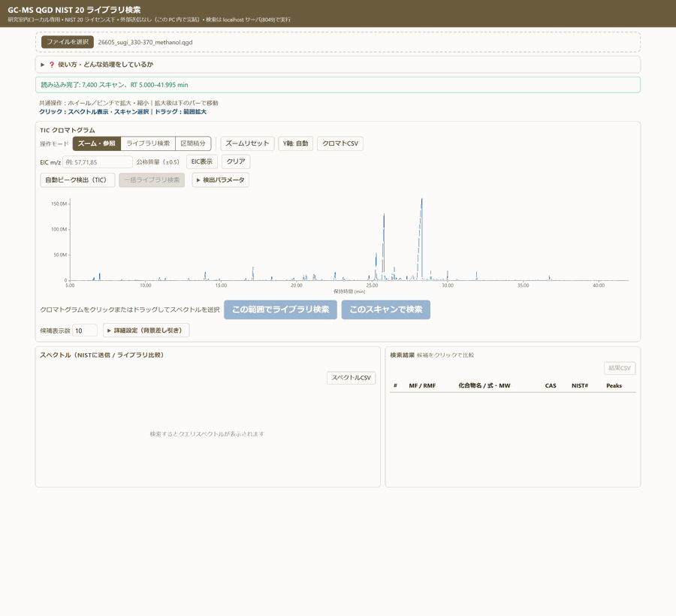Select the ライブラリ検索 operation mode
This screenshot has height=616, width=676.
[148, 143]
